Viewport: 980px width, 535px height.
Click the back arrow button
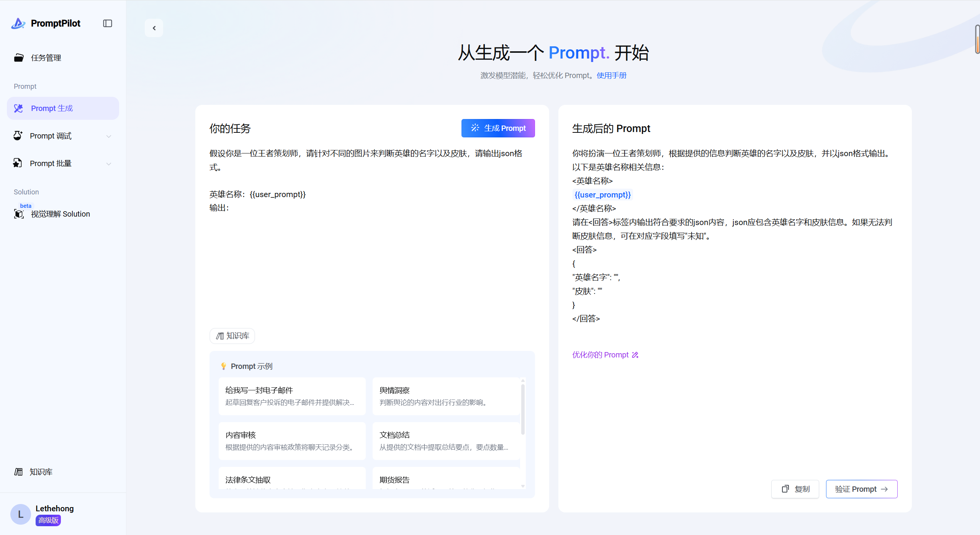pos(154,28)
